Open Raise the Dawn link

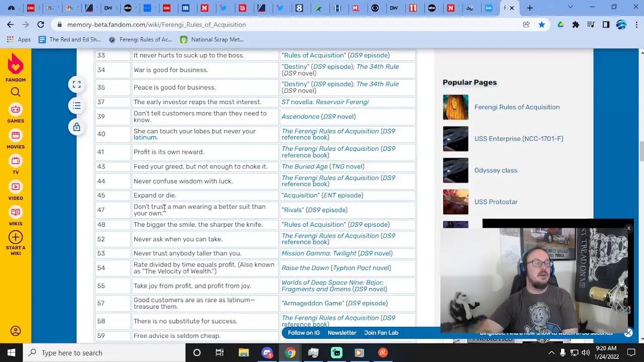click(305, 268)
